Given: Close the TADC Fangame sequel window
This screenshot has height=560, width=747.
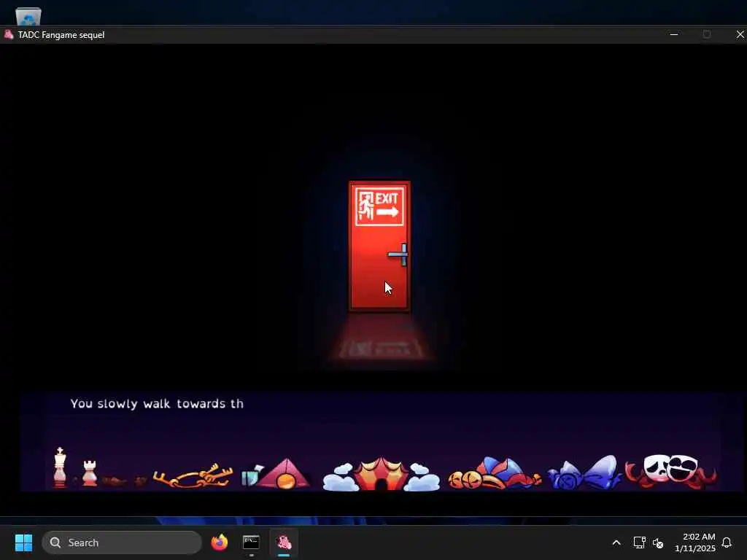Looking at the screenshot, I should pos(740,35).
